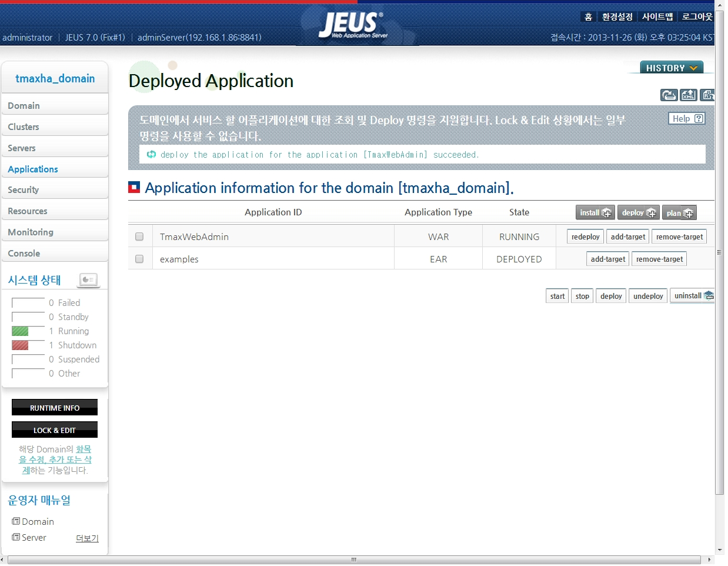This screenshot has height=566, width=728.
Task: Click the '0 Standby' status entry
Action: [68, 317]
